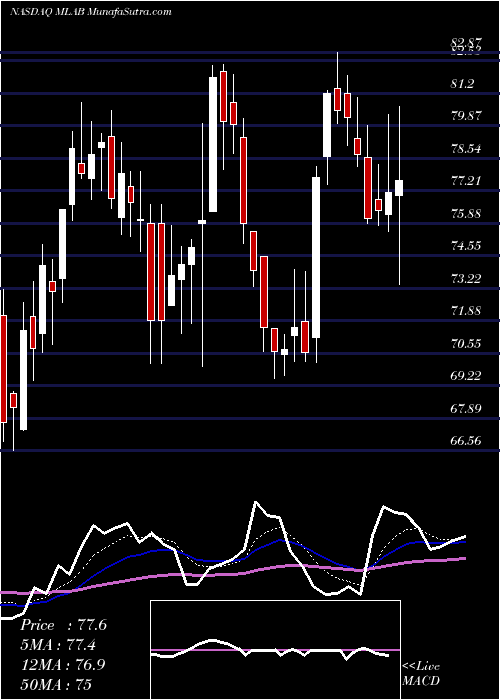The image size is (500, 700).
Task: Click the 66.56 price axis label
Action: tap(467, 441)
